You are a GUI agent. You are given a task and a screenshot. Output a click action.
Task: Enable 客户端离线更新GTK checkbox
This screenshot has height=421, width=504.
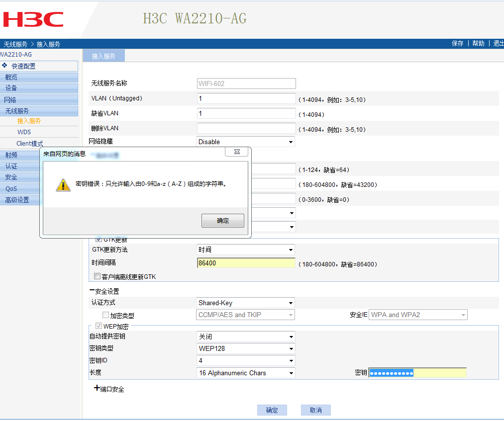coord(98,276)
